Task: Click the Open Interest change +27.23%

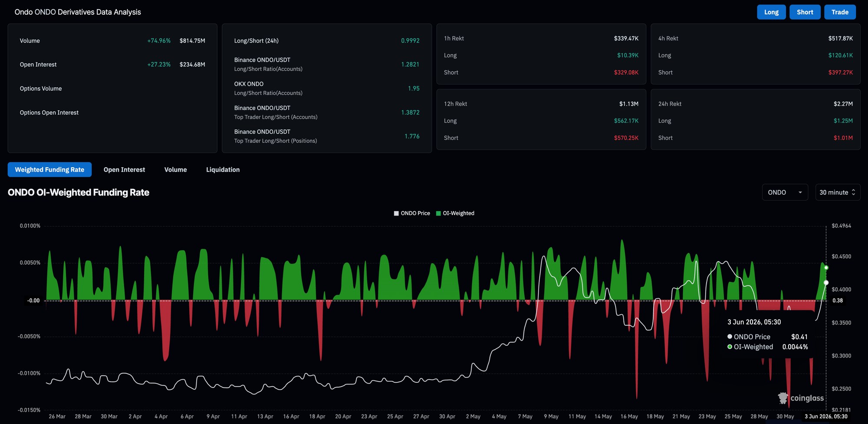Action: 159,65
